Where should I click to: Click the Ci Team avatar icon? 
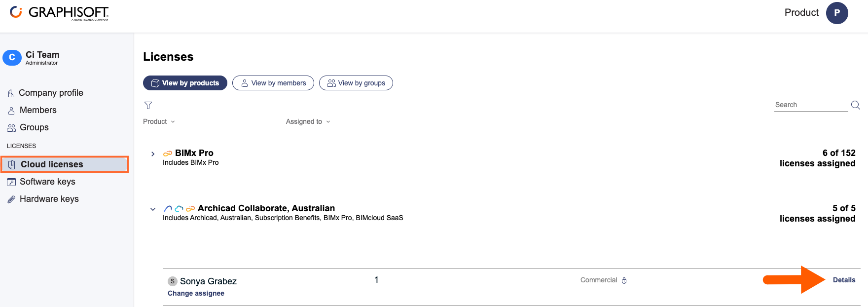pos(12,58)
